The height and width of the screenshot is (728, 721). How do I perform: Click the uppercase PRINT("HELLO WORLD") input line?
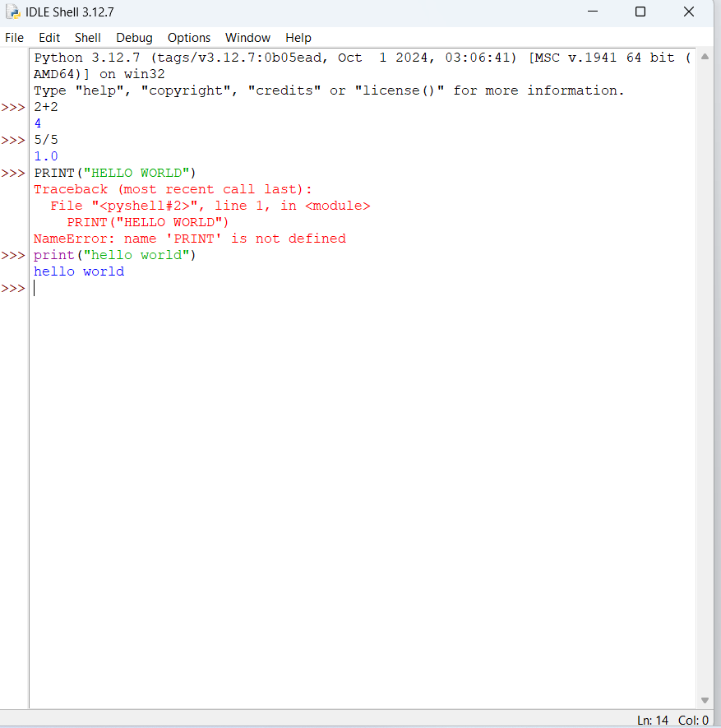point(115,173)
